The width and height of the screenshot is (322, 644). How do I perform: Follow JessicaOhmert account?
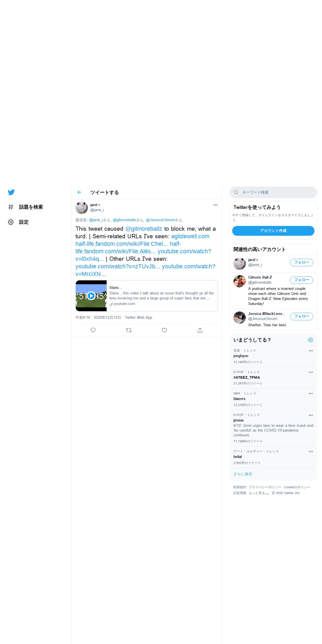[x=301, y=316]
